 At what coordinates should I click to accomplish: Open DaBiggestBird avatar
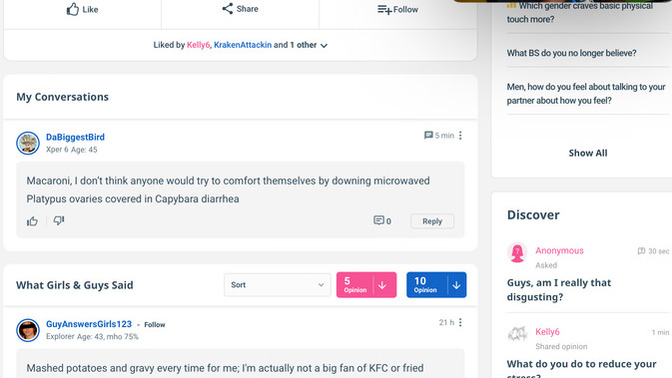pyautogui.click(x=28, y=143)
